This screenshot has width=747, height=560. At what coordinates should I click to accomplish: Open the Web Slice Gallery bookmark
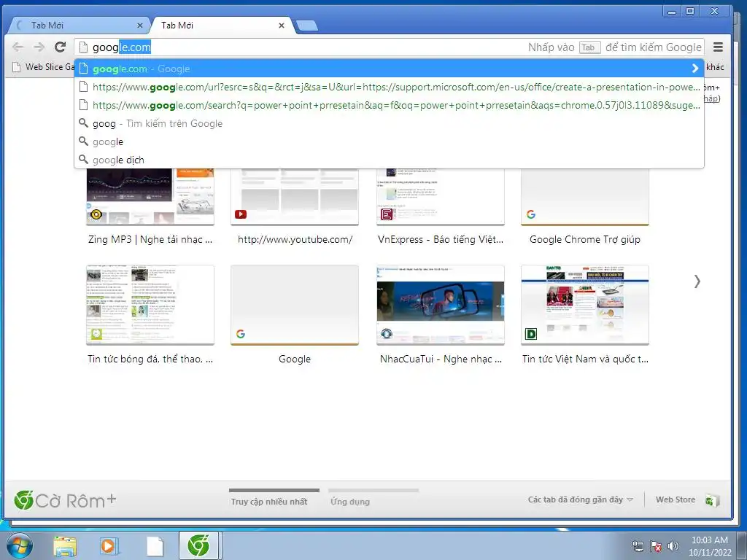44,66
